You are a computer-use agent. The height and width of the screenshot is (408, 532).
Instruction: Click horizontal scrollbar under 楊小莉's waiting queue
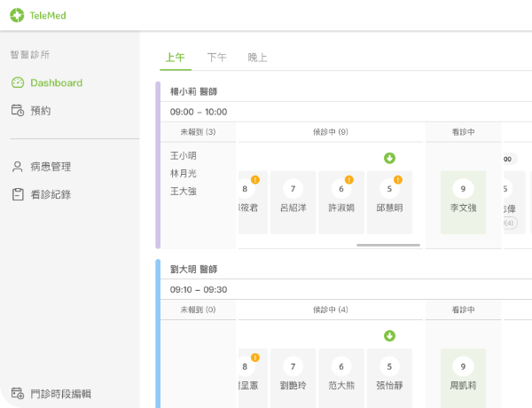pos(388,245)
